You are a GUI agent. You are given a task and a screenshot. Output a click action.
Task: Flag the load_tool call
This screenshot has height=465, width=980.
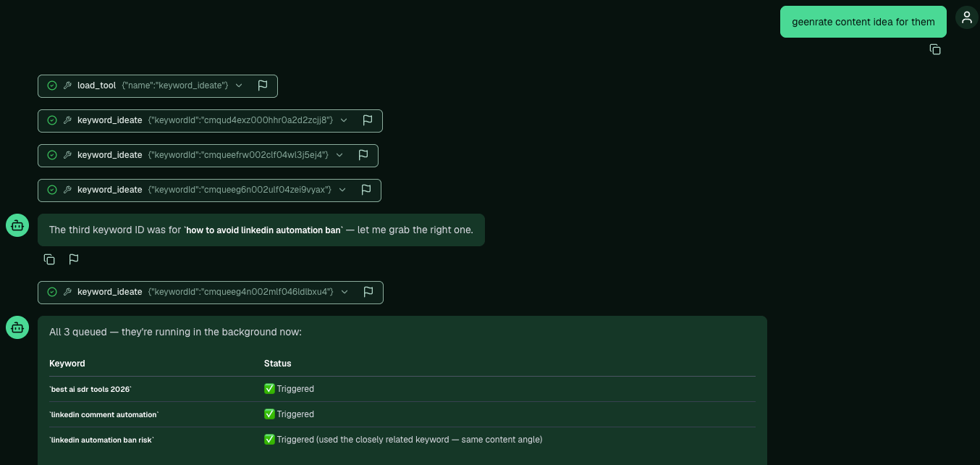point(263,85)
